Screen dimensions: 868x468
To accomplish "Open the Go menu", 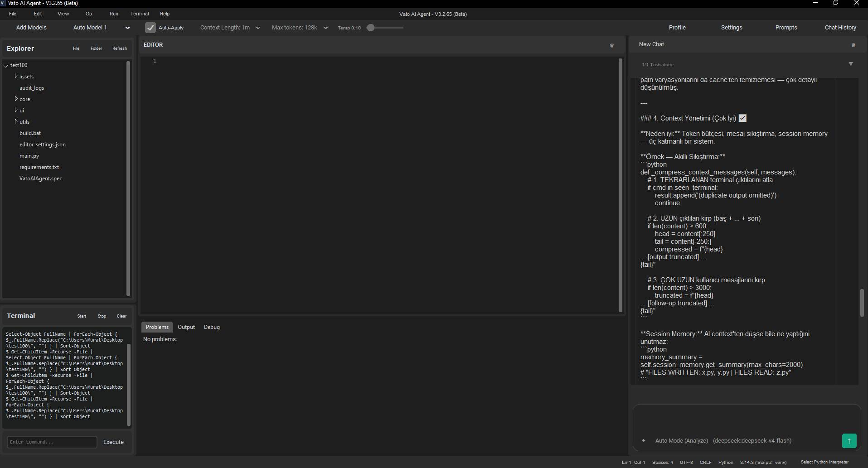I will click(89, 14).
